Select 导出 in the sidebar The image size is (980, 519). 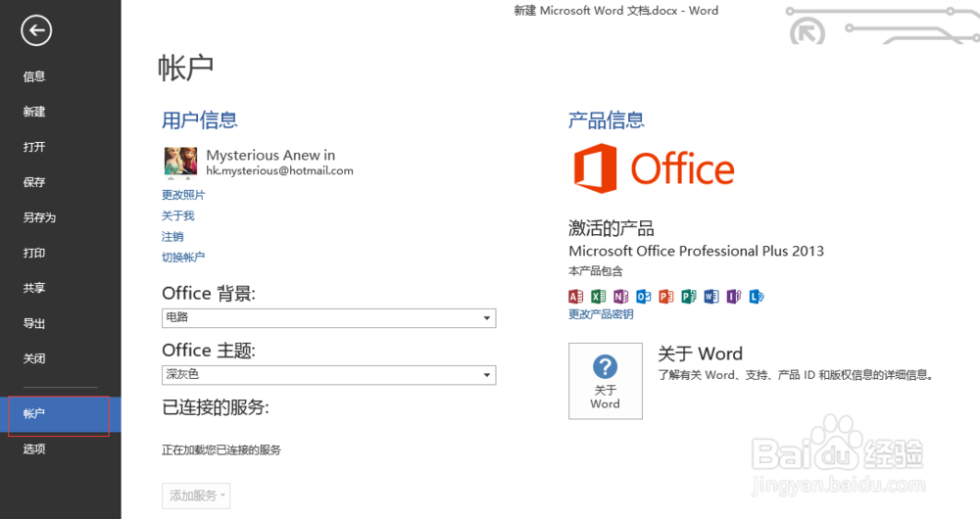(x=34, y=323)
